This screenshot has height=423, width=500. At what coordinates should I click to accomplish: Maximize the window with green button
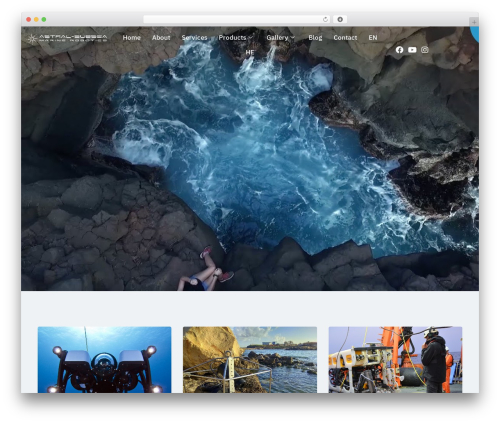click(44, 19)
